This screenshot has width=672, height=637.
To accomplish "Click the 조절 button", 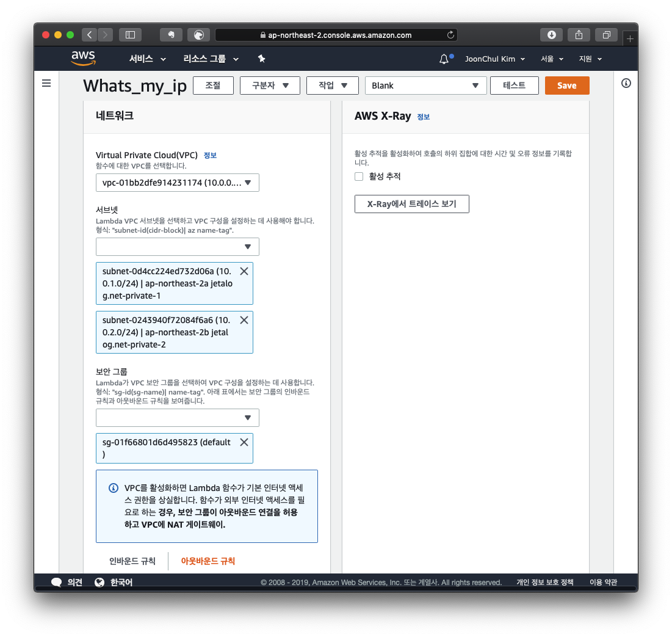I will [x=213, y=86].
